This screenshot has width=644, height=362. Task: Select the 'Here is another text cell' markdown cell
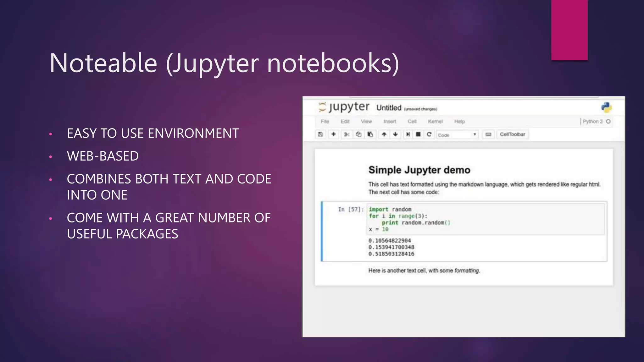point(424,270)
